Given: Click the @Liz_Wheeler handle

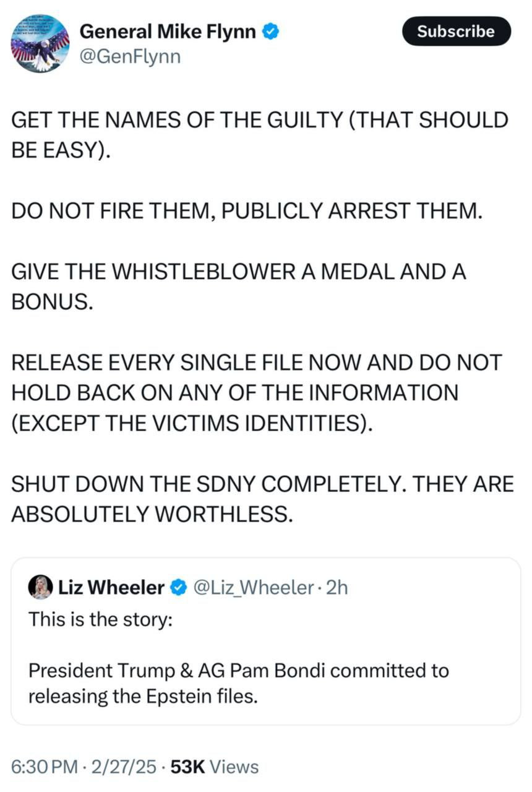Looking at the screenshot, I should pyautogui.click(x=254, y=587).
